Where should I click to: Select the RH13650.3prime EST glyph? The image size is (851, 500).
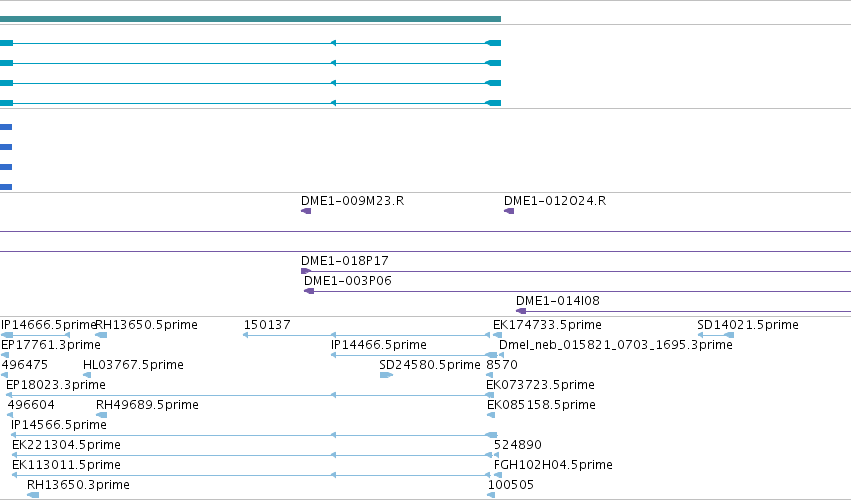pos(33,495)
